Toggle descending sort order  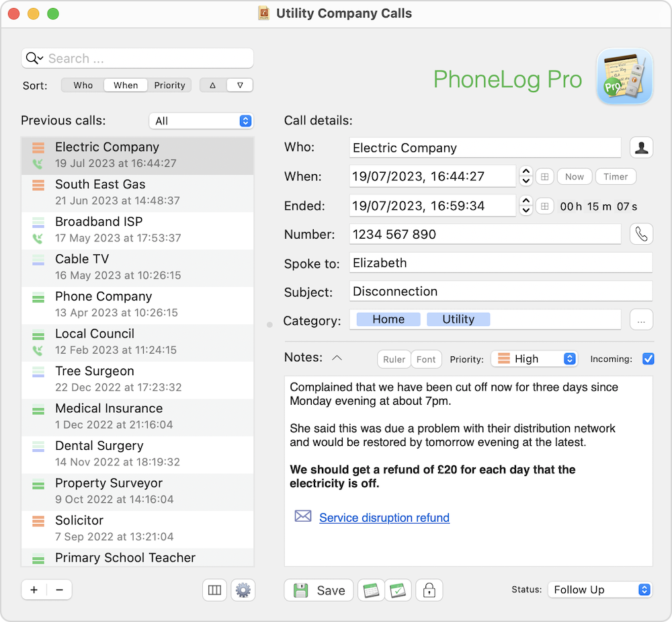(x=241, y=85)
